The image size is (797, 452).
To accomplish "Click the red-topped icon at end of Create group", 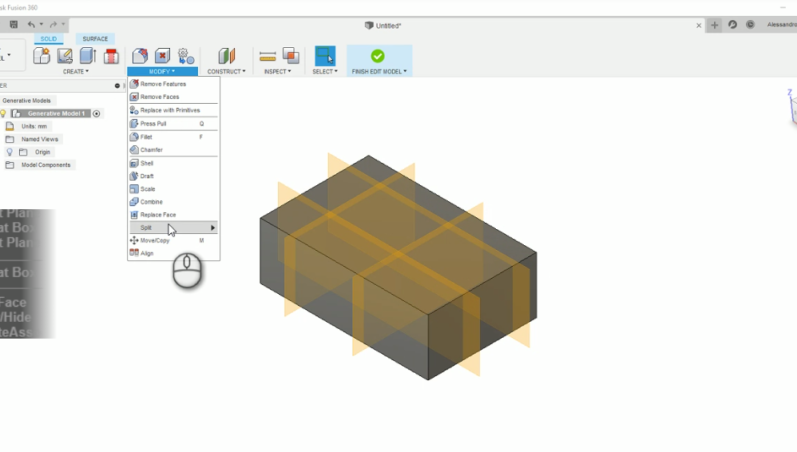I will pyautogui.click(x=111, y=56).
